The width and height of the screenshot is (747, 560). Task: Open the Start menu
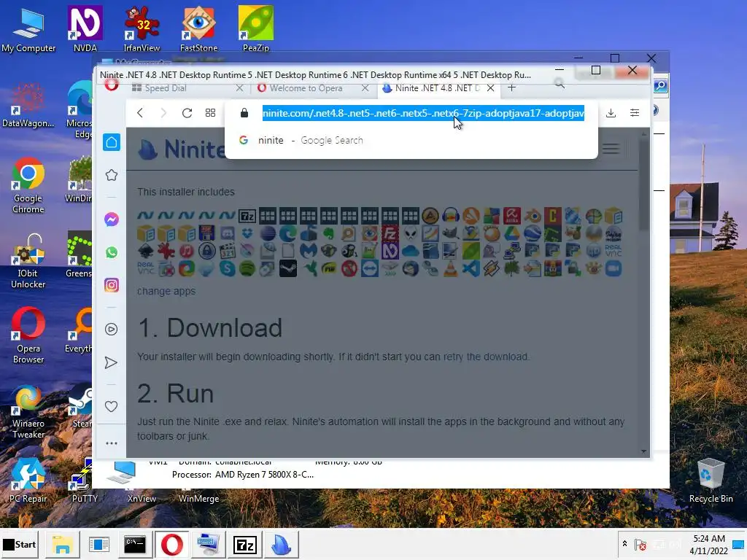pos(20,544)
